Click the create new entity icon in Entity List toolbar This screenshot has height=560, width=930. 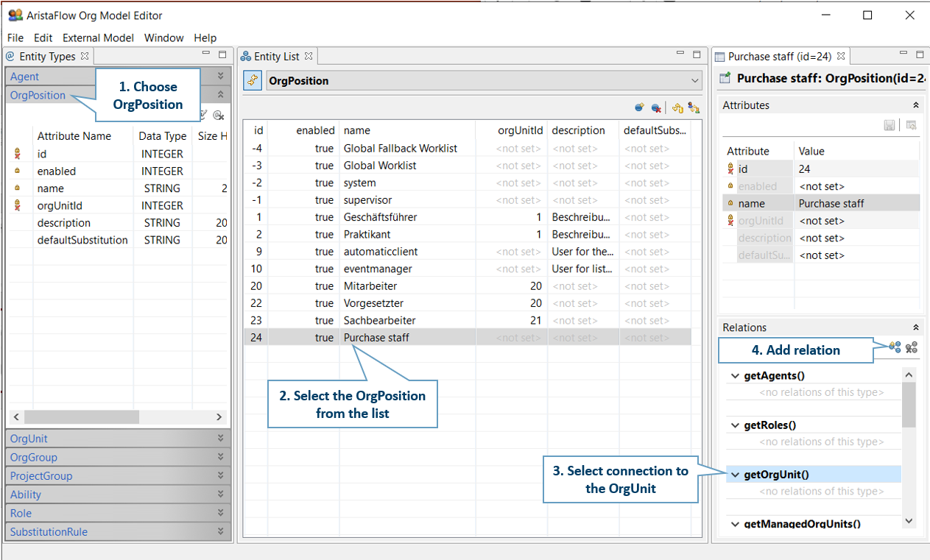click(x=639, y=107)
